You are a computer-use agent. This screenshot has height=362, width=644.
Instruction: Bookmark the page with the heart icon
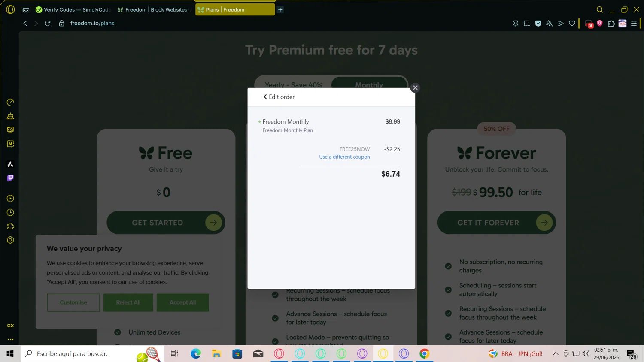572,24
